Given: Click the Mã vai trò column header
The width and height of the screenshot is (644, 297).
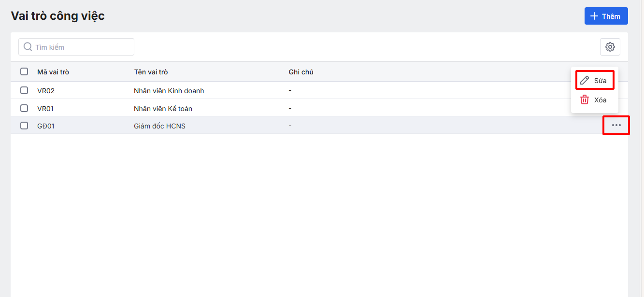Looking at the screenshot, I should click(x=53, y=72).
